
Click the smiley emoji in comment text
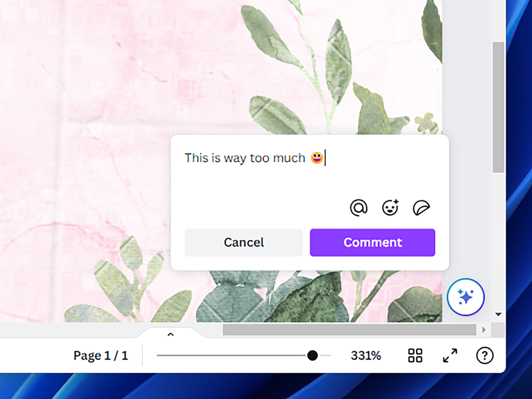click(317, 158)
